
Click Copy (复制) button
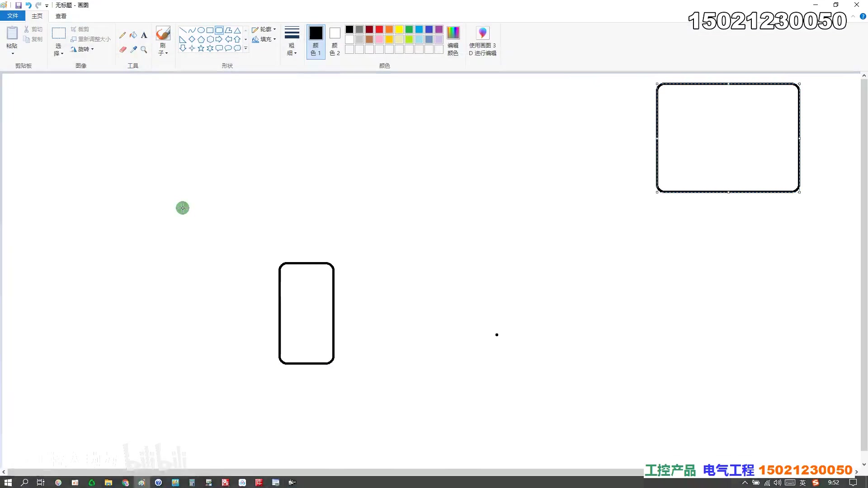coord(33,39)
